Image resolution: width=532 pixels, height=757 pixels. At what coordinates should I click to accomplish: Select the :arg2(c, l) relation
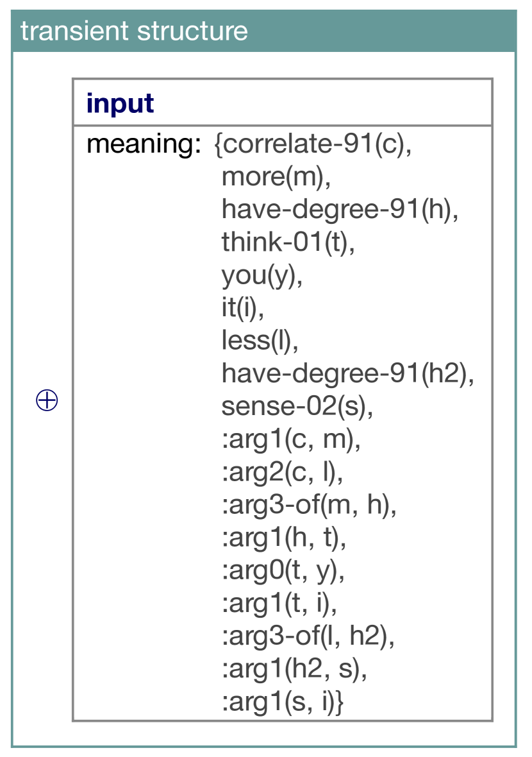(x=282, y=473)
